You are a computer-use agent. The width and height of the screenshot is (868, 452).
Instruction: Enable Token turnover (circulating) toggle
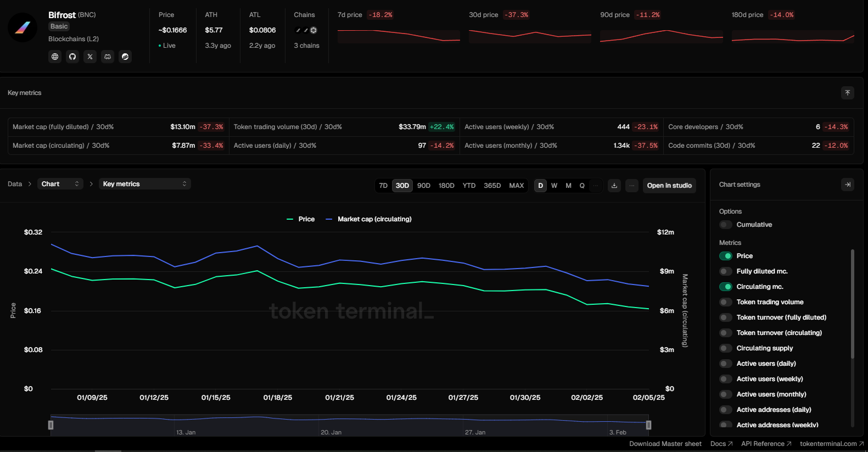pos(726,333)
